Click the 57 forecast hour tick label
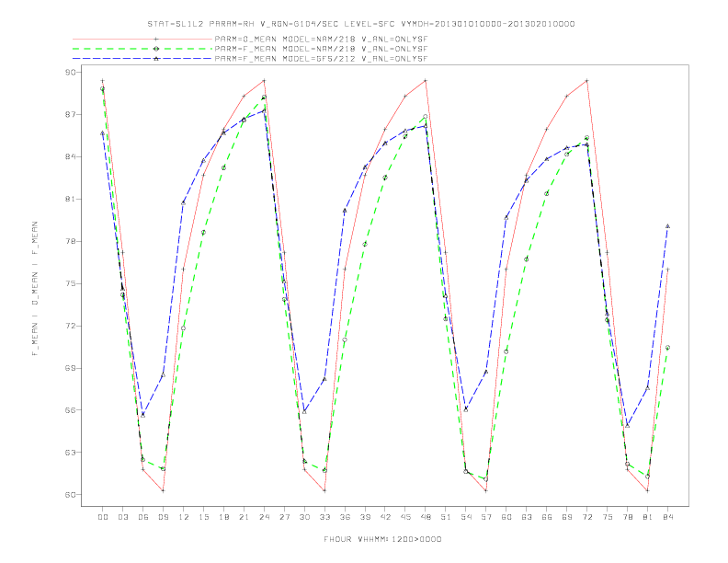728x563 pixels. tap(486, 517)
